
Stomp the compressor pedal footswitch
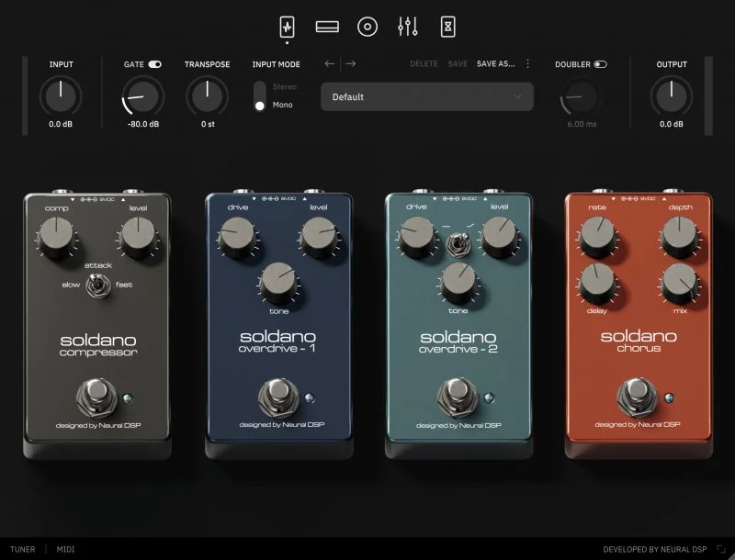tap(97, 398)
